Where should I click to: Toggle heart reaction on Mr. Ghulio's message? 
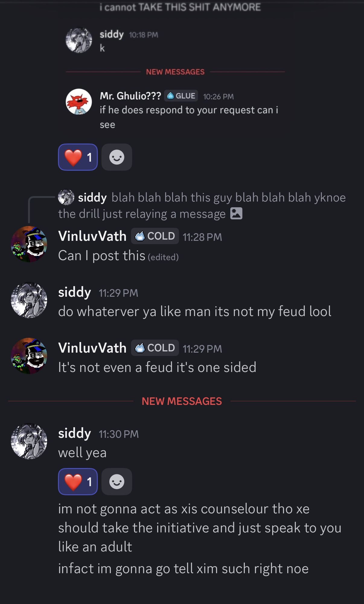point(78,157)
